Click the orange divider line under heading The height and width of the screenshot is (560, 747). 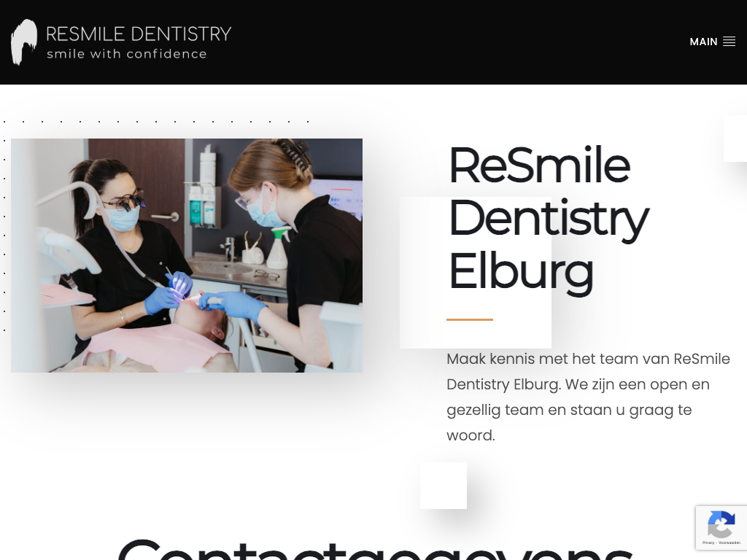point(470,319)
